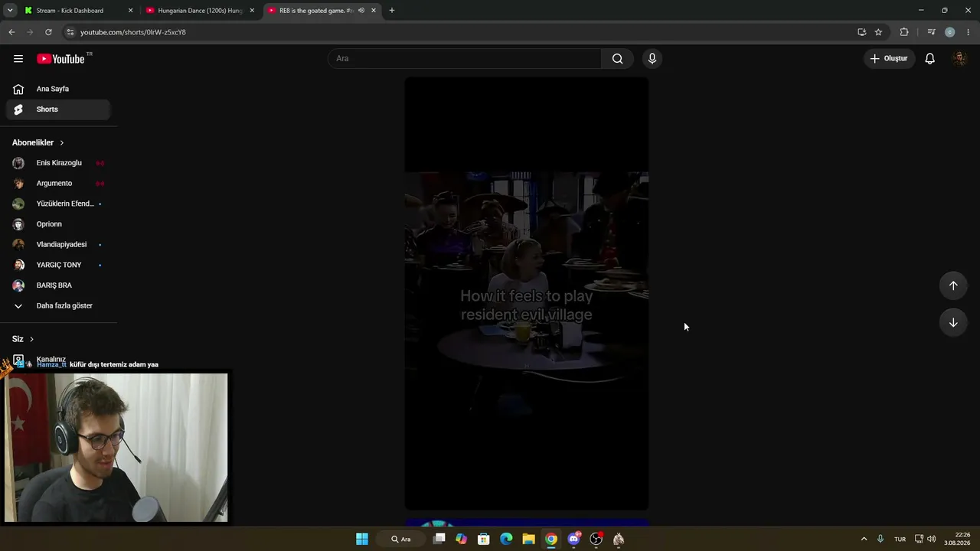
Task: Open Chrome extensions puzzle icon
Action: [904, 32]
